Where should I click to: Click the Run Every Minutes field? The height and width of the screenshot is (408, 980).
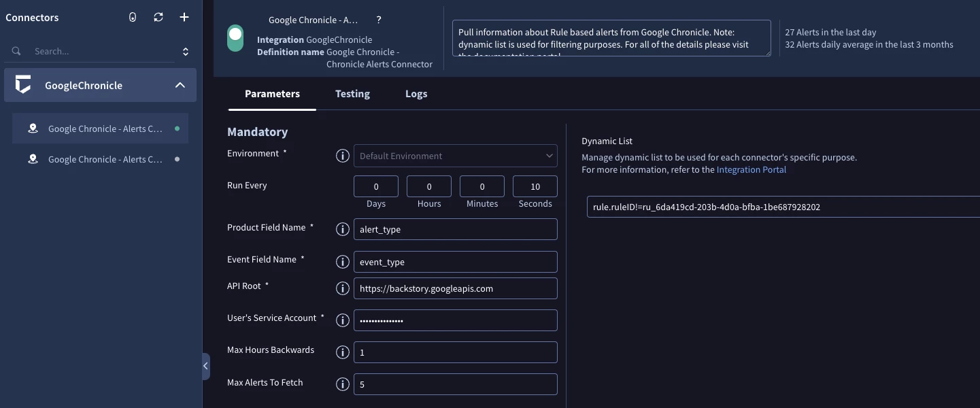[482, 186]
